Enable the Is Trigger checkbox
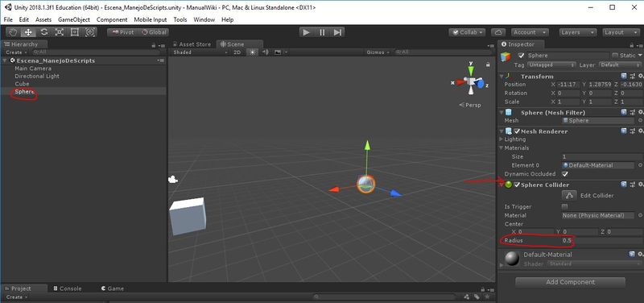644x303 pixels. pyautogui.click(x=565, y=206)
